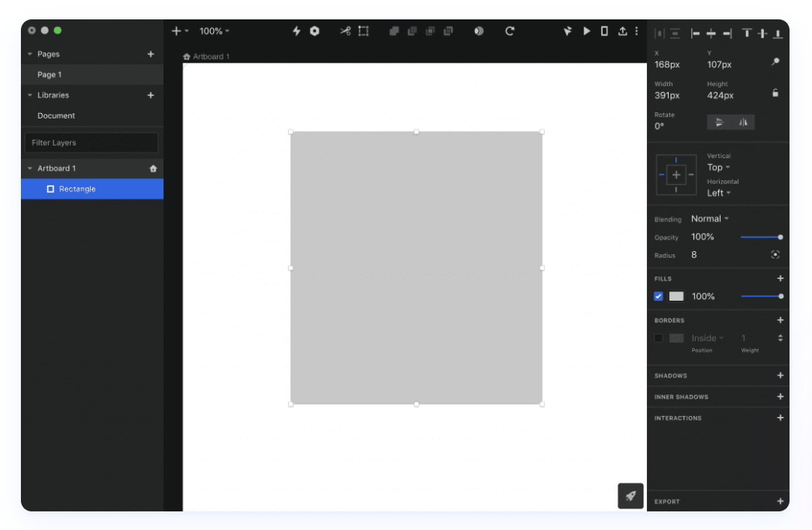Enable the border checkbox
This screenshot has width=812, height=530.
(658, 338)
